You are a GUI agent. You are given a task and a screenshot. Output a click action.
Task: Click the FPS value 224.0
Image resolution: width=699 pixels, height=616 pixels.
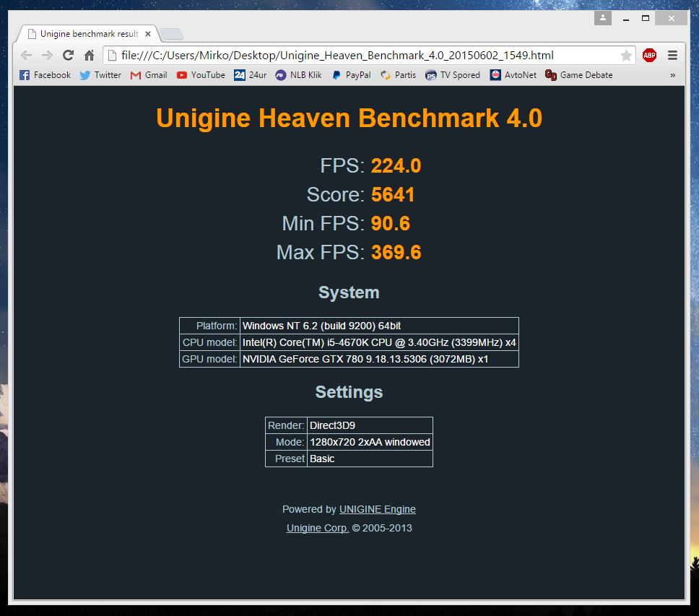396,166
